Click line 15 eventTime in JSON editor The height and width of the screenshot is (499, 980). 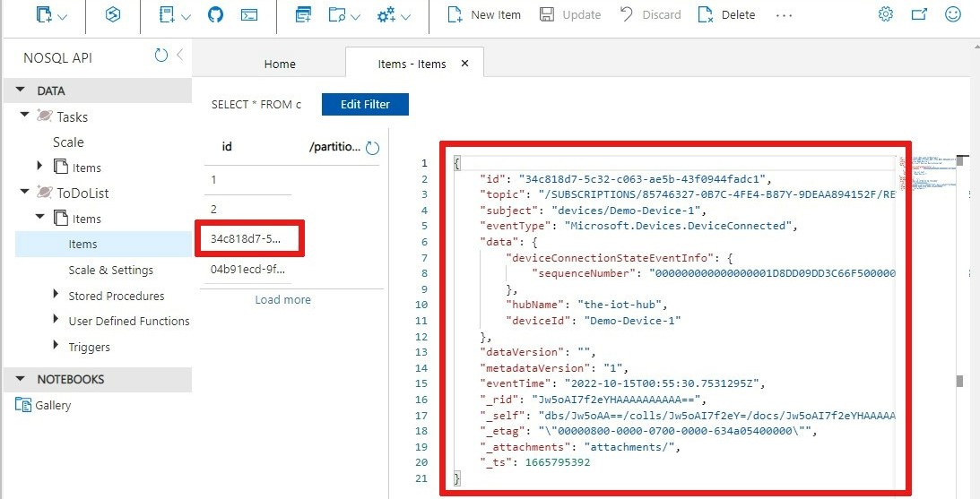tap(622, 383)
